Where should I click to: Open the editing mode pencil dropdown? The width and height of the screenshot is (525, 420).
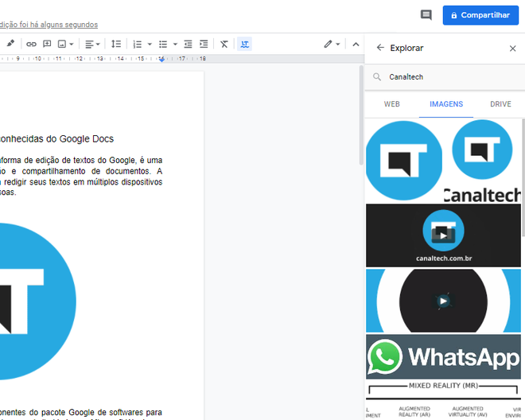tap(332, 44)
